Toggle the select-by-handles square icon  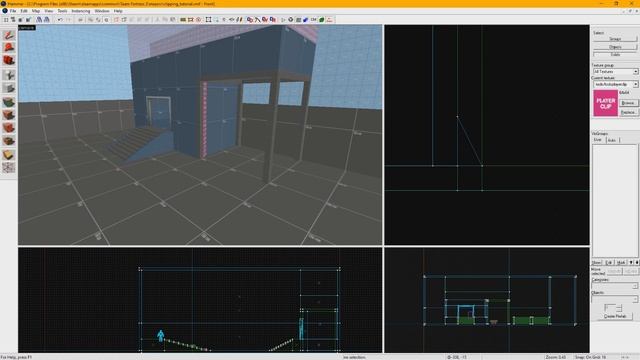(x=209, y=20)
